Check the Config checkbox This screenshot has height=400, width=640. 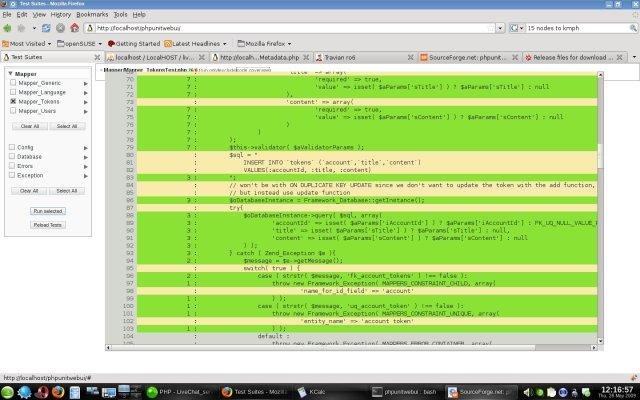pyautogui.click(x=12, y=147)
